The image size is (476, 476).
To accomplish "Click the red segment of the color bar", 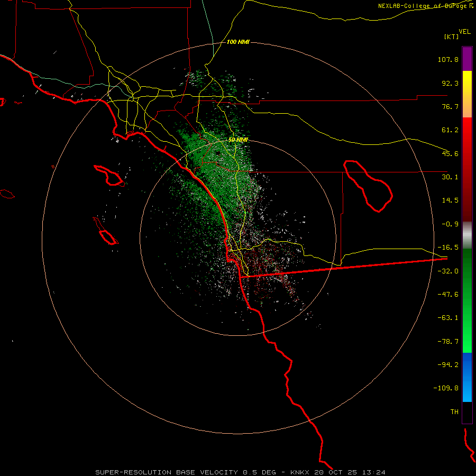I will (467, 169).
